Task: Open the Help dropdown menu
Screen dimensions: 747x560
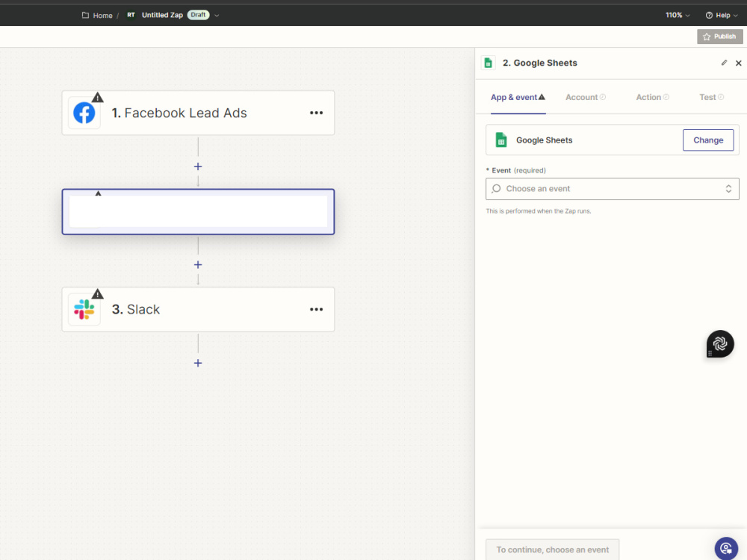Action: click(x=722, y=15)
